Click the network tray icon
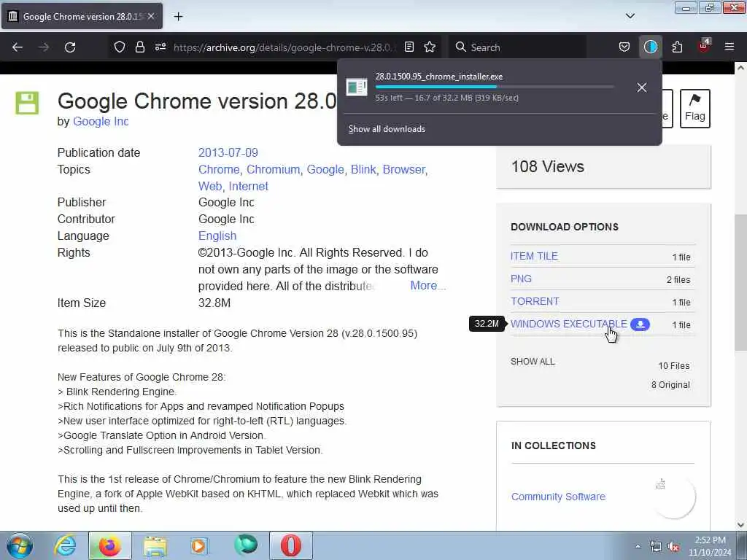Screen dimensions: 747x560 tap(656, 547)
